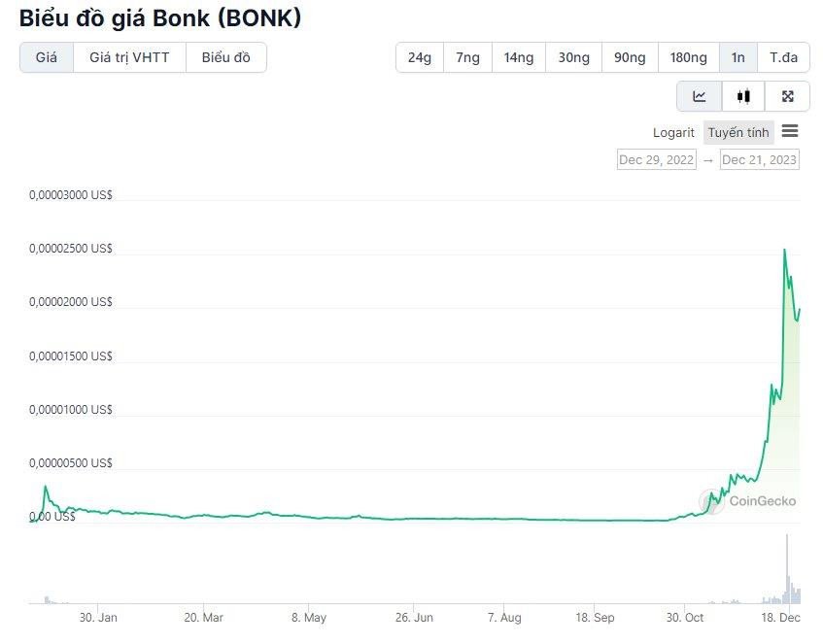823x644 pixels.
Task: Enable the Logarit scale option
Action: (672, 132)
